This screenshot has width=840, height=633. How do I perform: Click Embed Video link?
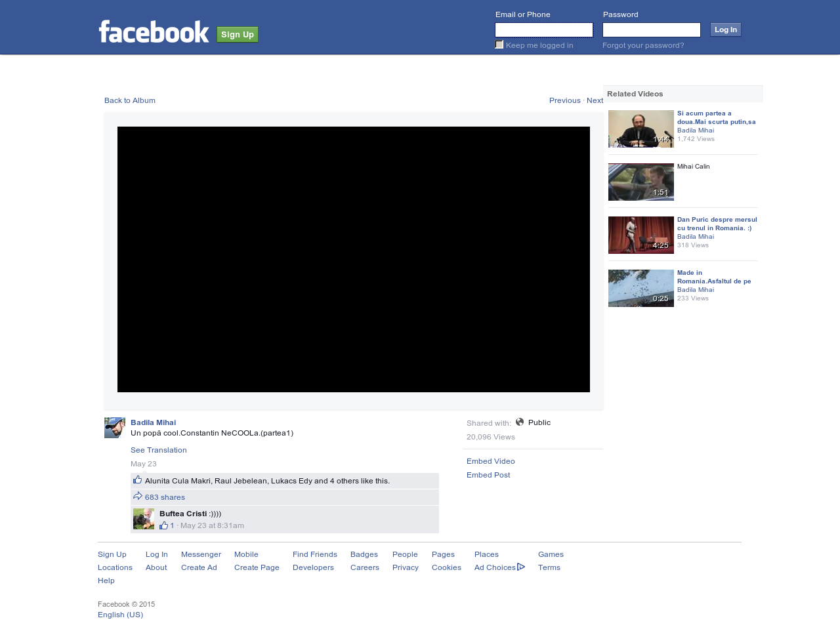click(x=491, y=461)
